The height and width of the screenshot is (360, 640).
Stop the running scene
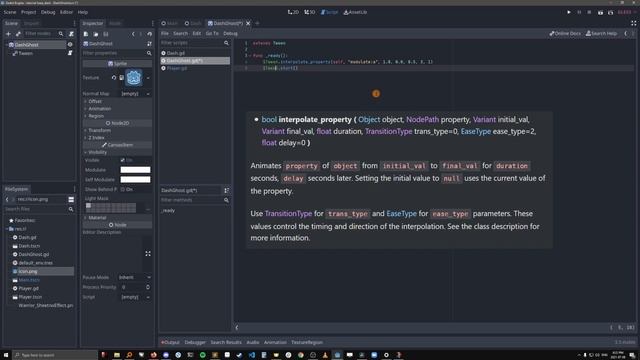[x=589, y=12]
